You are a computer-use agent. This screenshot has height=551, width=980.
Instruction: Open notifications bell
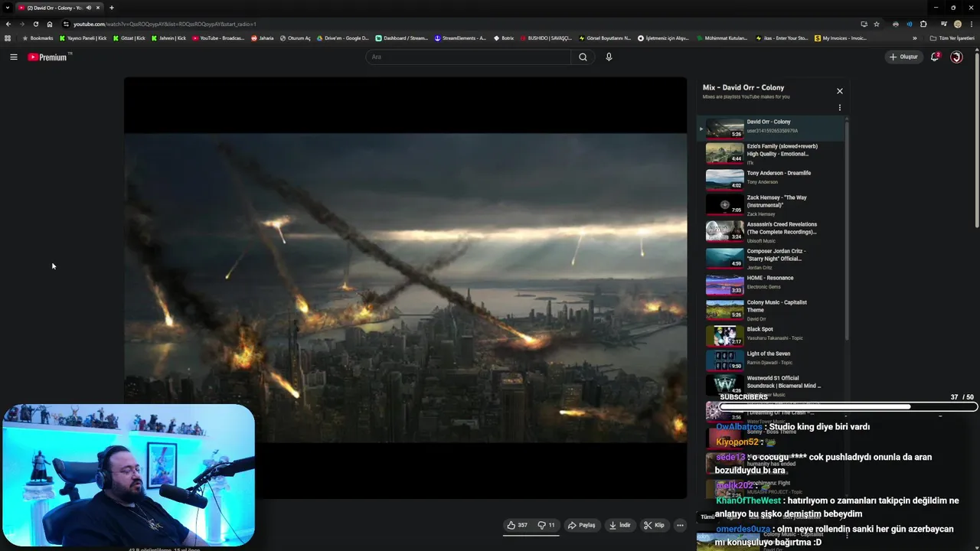click(x=935, y=57)
